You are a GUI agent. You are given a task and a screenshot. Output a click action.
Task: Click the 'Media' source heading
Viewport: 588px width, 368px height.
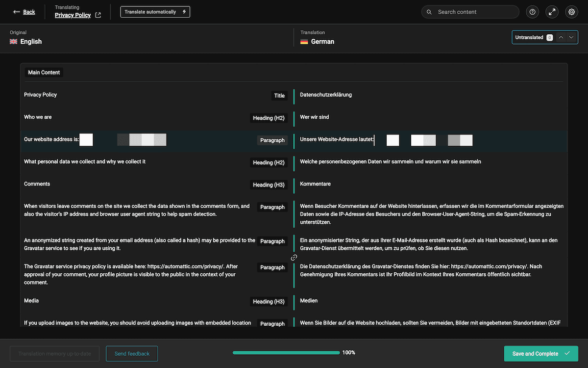click(x=31, y=301)
